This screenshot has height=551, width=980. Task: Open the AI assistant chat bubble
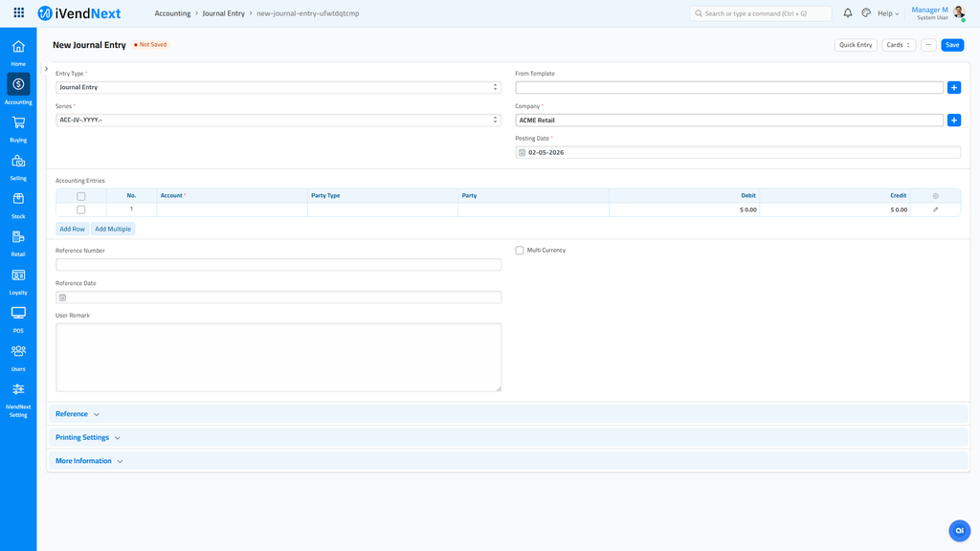pos(958,531)
